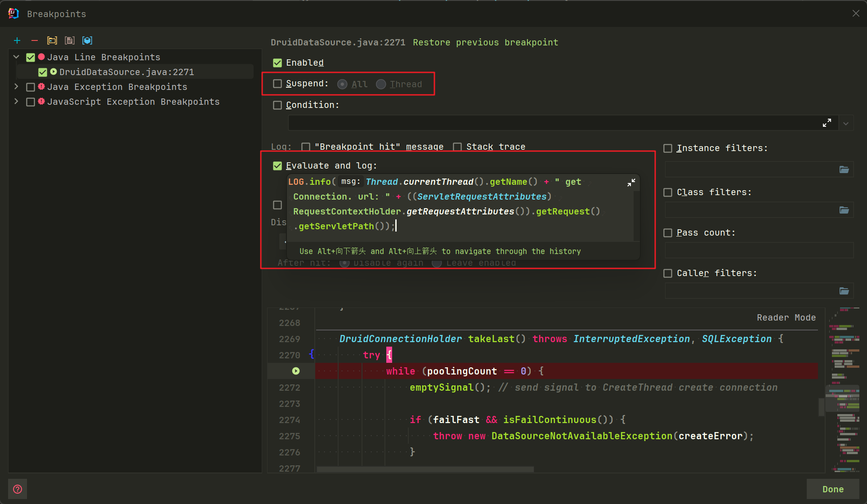The height and width of the screenshot is (504, 867).
Task: Click the code preview horizontal scrollbar
Action: (x=425, y=469)
